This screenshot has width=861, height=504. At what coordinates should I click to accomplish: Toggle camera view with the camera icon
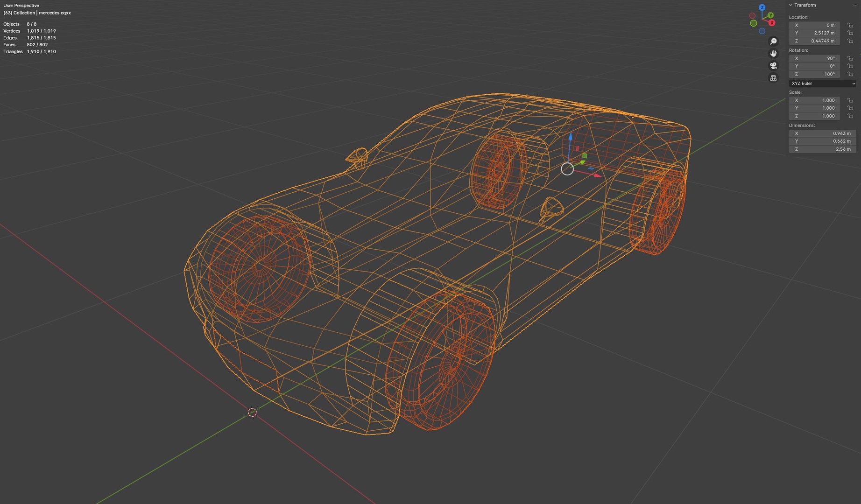coord(773,66)
